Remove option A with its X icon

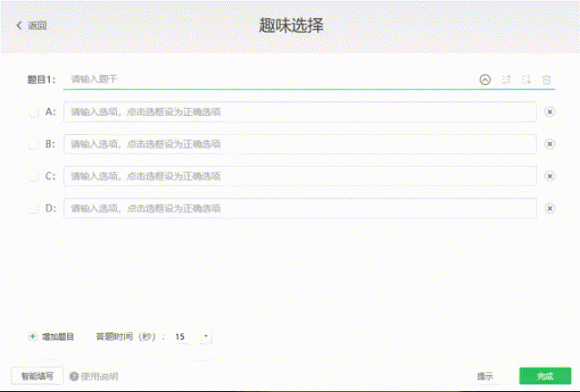tap(550, 112)
